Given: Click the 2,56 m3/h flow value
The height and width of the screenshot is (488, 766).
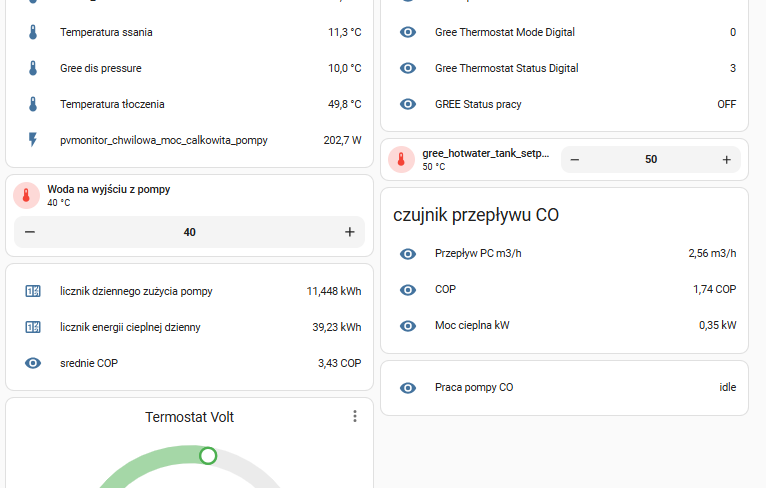Looking at the screenshot, I should pyautogui.click(x=712, y=253).
